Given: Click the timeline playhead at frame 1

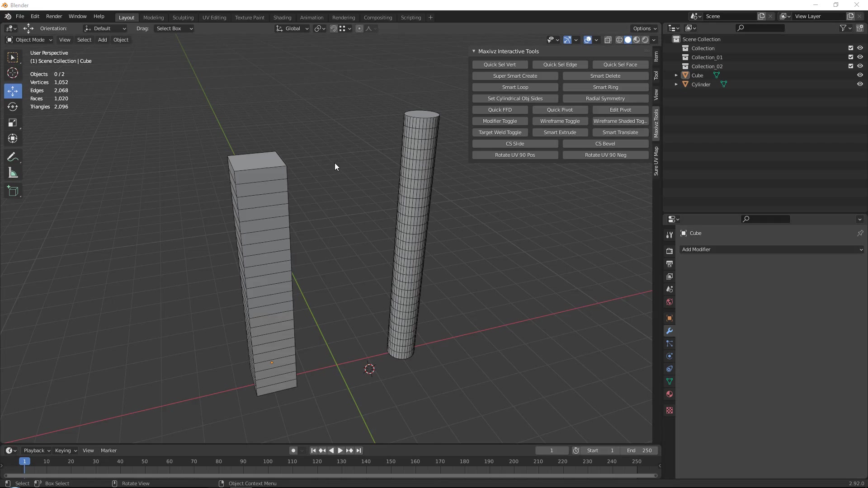Looking at the screenshot, I should click(24, 461).
